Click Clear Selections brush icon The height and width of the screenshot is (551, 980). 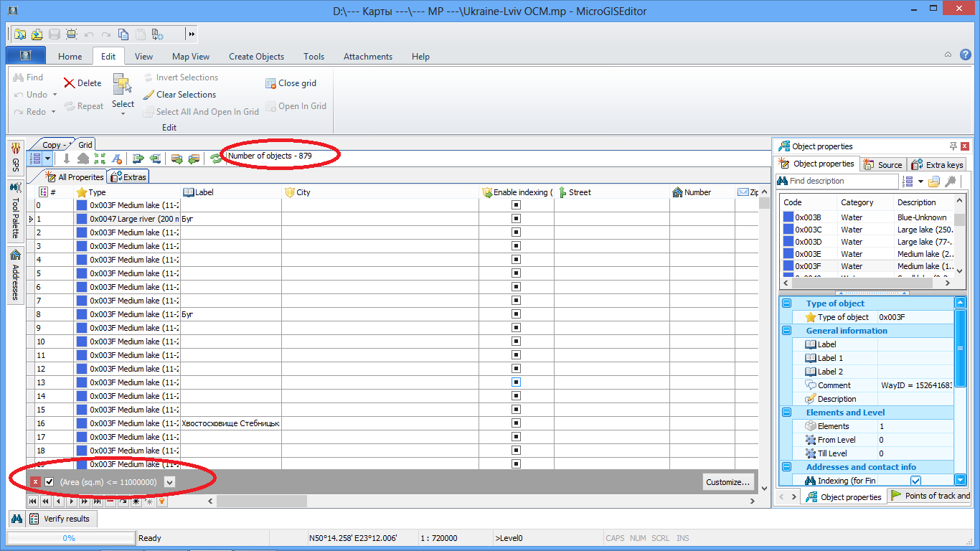(149, 95)
